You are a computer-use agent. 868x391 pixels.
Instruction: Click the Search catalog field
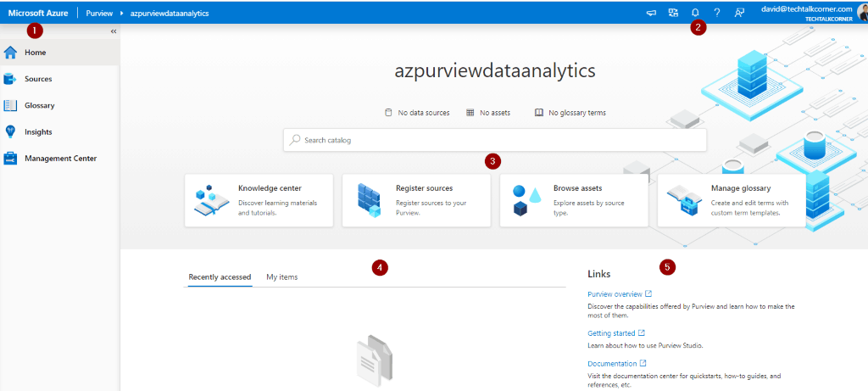495,140
